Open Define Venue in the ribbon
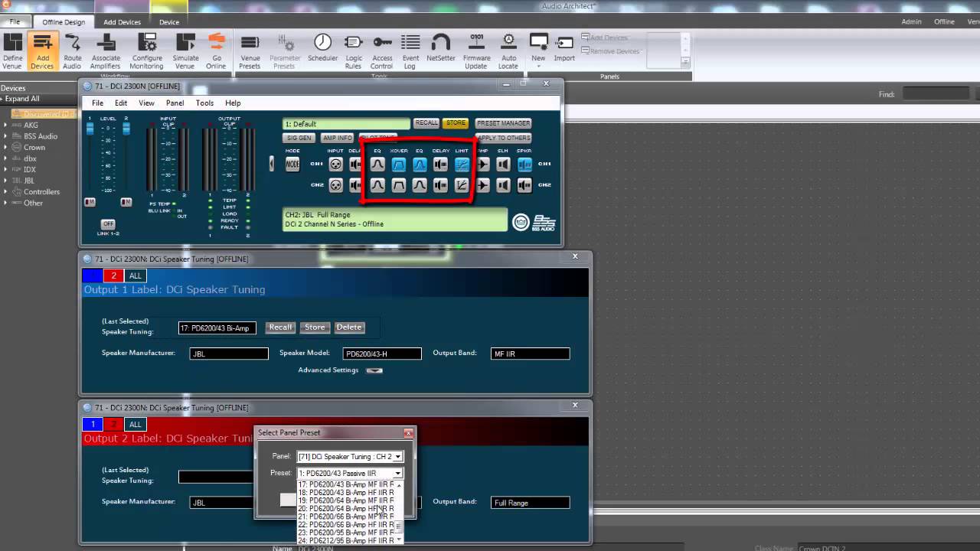The height and width of the screenshot is (551, 980). pos(12,51)
